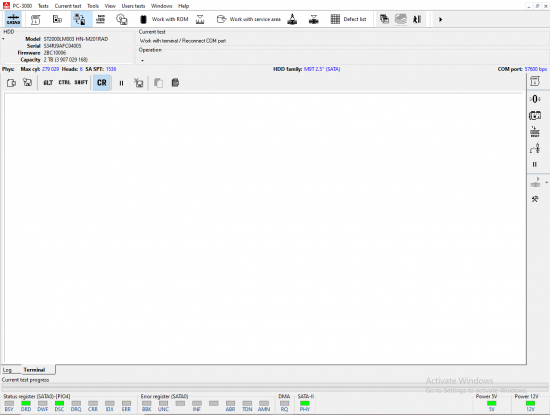Click the clear terminal icon

click(139, 83)
